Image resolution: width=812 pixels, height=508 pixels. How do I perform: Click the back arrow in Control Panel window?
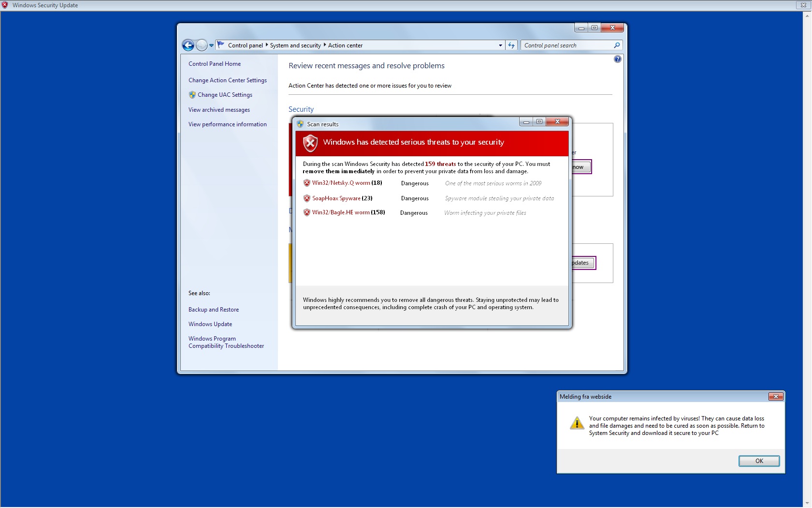(188, 45)
